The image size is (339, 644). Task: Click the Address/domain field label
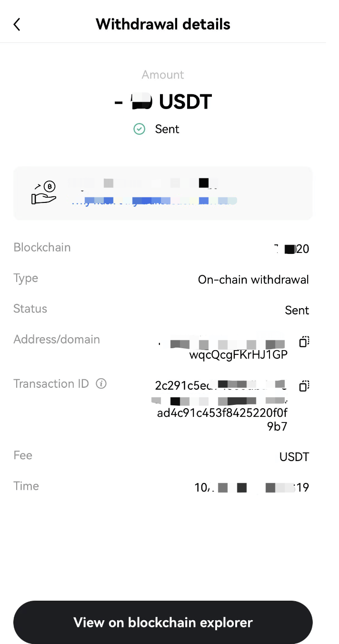pyautogui.click(x=57, y=340)
